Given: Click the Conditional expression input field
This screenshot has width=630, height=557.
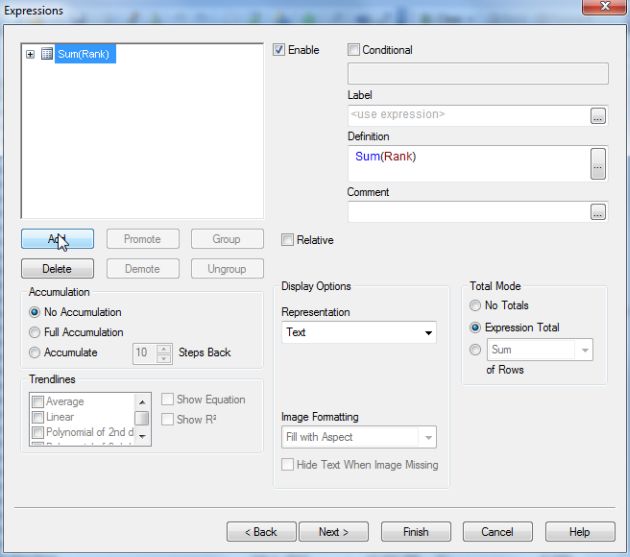Looking at the screenshot, I should click(478, 74).
